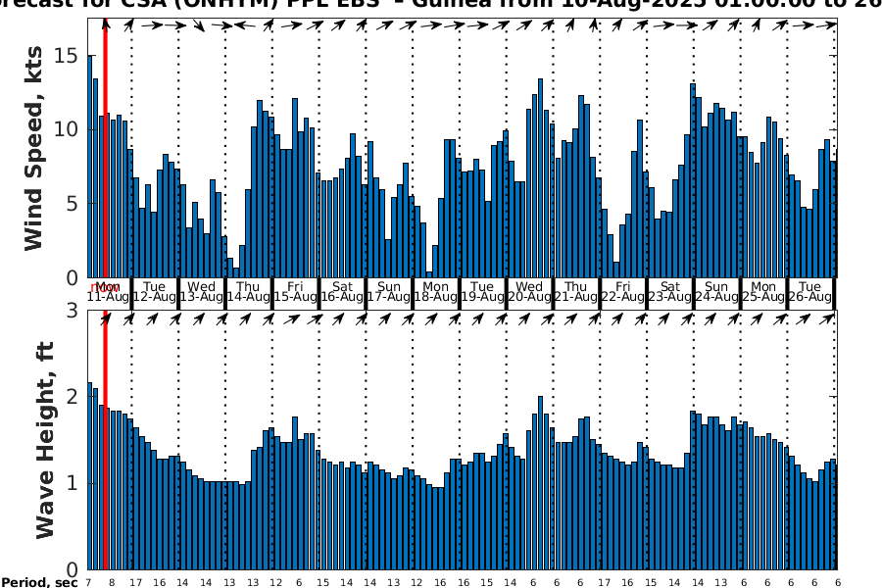Select the 'Sun 24-Aug' date label
This screenshot has width=882, height=588.
[x=716, y=291]
